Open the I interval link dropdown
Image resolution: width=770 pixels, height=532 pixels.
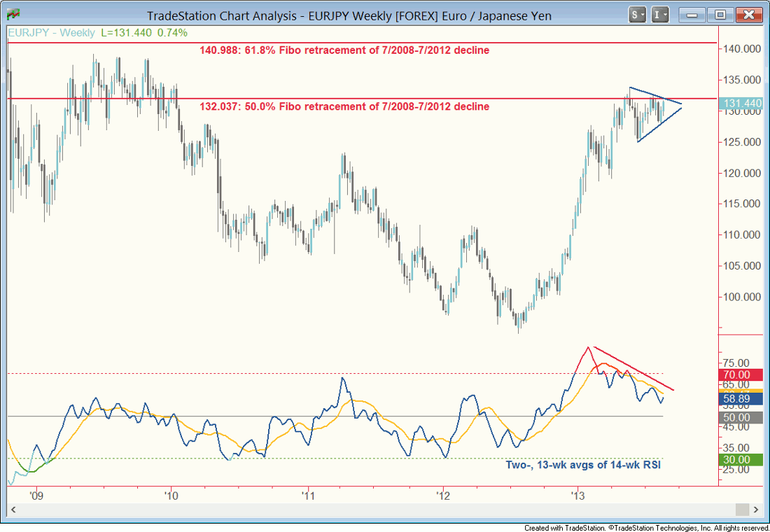coord(660,15)
